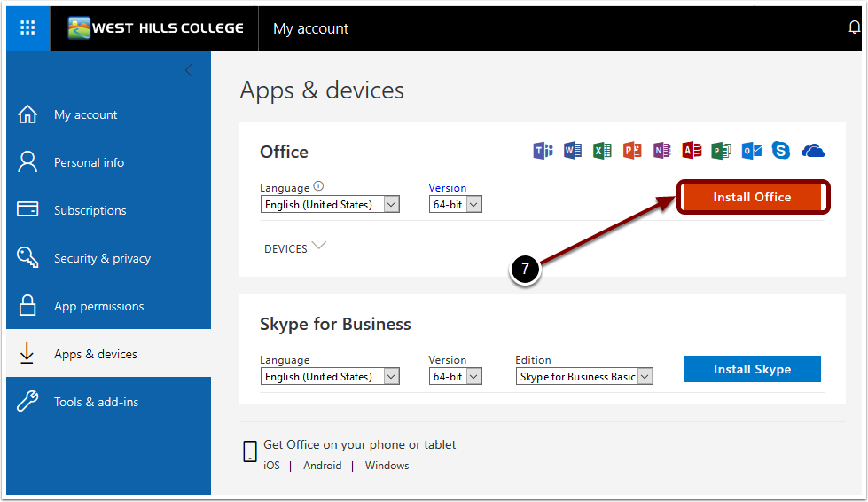Click the OneDrive cloud icon
Viewport: 868px width, 502px height.
(813, 151)
